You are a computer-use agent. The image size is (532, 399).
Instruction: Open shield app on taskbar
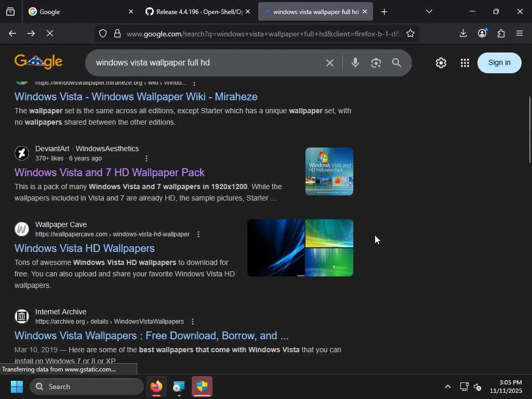click(202, 387)
